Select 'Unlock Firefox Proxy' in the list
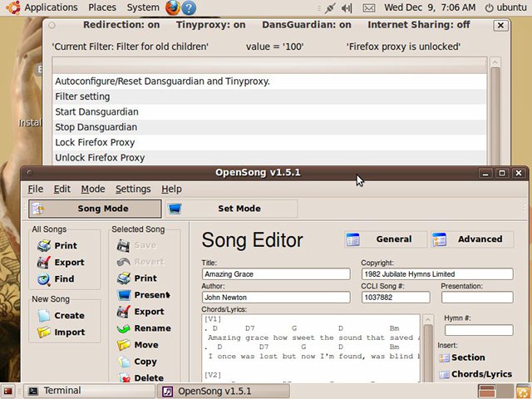Screen dimensions: 532x399 click(x=269, y=158)
